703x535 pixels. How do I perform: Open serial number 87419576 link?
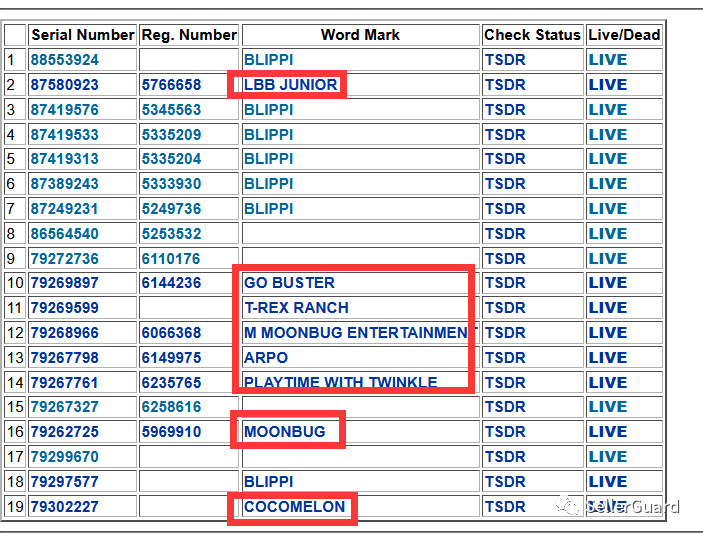tap(65, 110)
